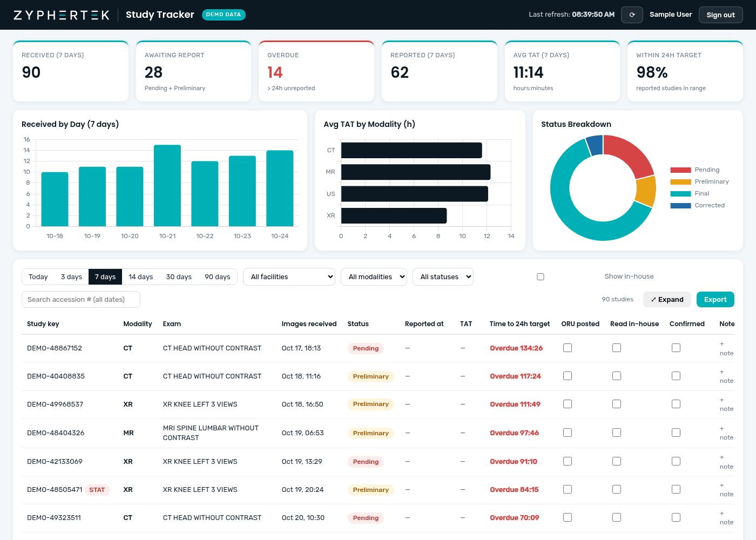Add note for study DEMO-49323511
Image resolution: width=756 pixels, height=540 pixels.
726,518
